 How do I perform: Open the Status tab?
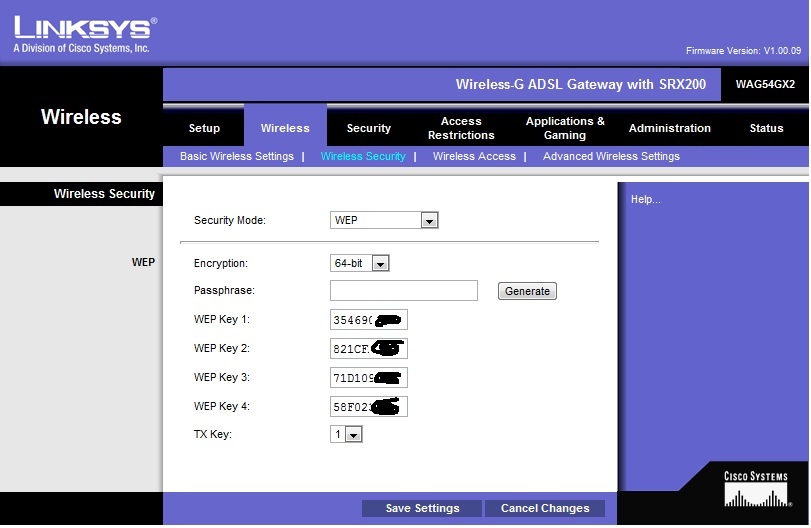[766, 128]
